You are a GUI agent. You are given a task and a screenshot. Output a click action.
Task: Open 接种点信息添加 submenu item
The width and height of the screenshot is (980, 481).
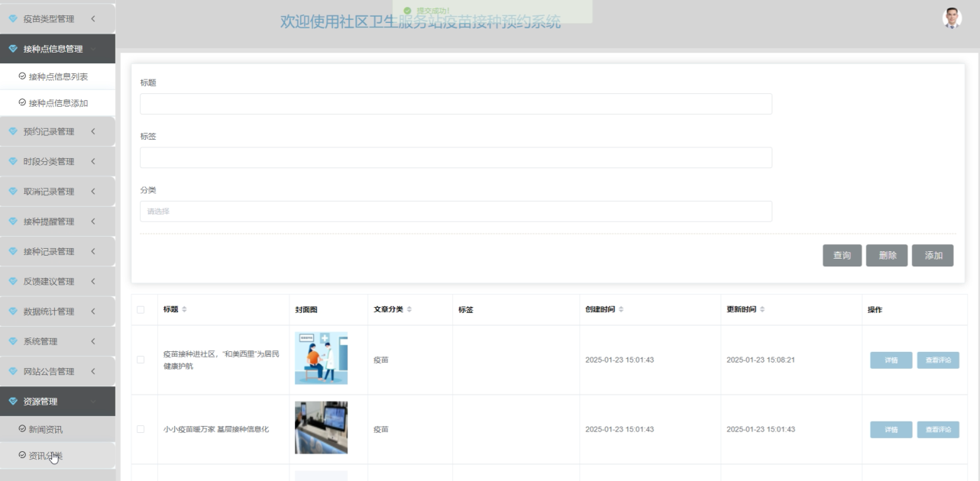coord(57,103)
